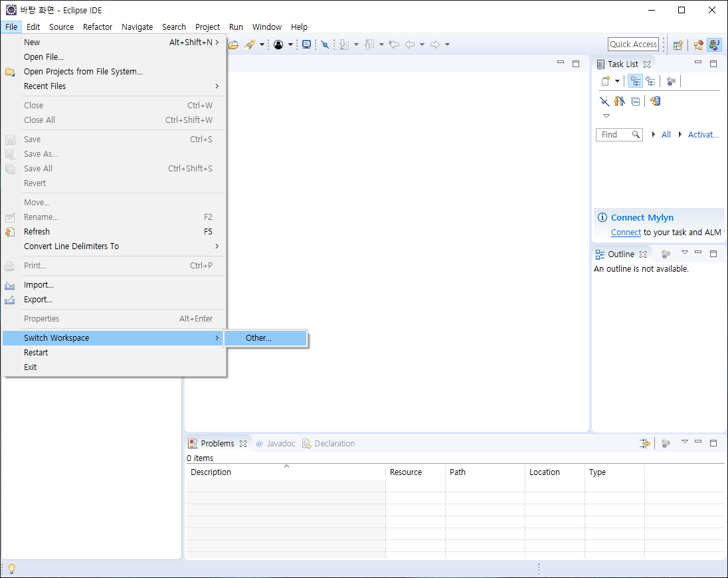728x578 pixels.
Task: Close the Outline view tab
Action: 643,254
